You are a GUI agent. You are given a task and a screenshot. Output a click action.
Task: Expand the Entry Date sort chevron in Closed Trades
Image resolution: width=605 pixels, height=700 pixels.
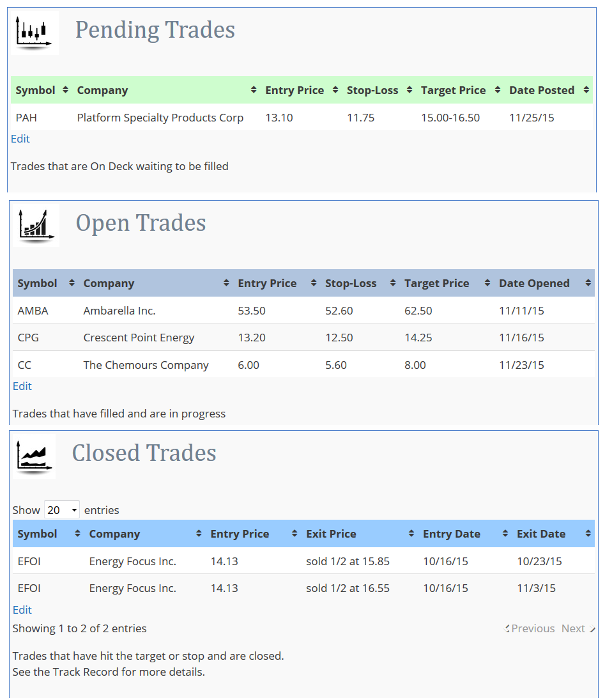tap(505, 533)
